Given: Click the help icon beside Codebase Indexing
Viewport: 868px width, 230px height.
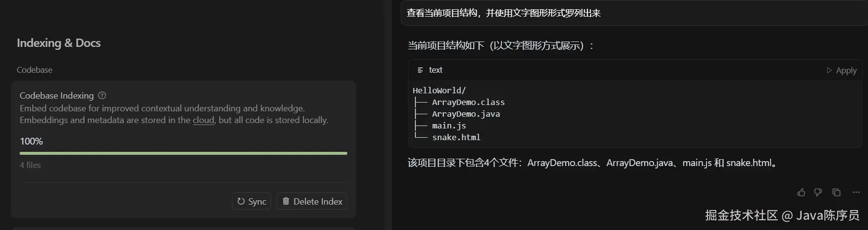Looking at the screenshot, I should (x=102, y=96).
